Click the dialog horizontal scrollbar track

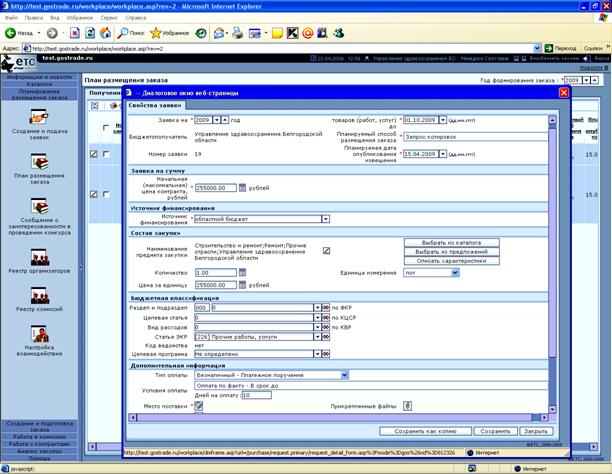point(338,417)
